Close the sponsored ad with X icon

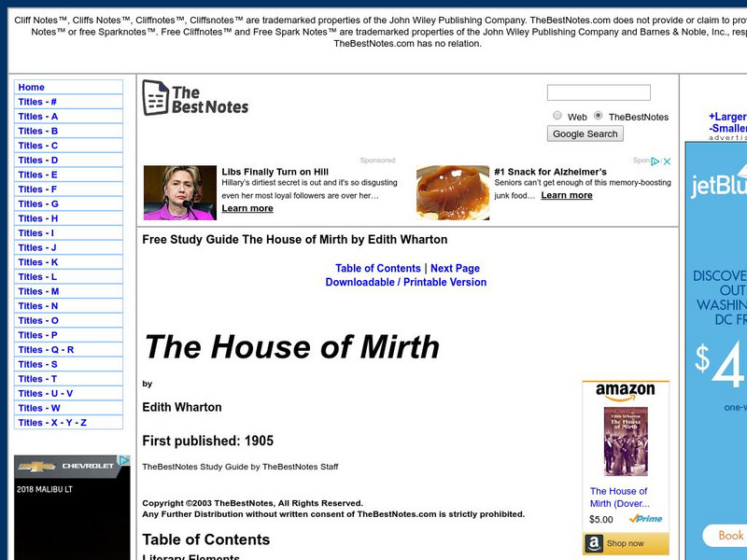(667, 161)
